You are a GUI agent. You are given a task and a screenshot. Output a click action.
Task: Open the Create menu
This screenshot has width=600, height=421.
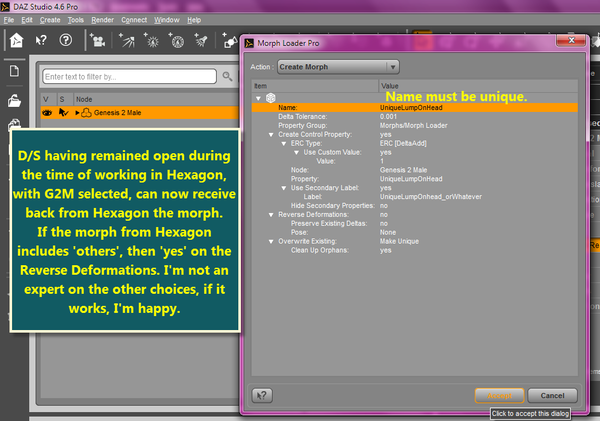pyautogui.click(x=50, y=20)
